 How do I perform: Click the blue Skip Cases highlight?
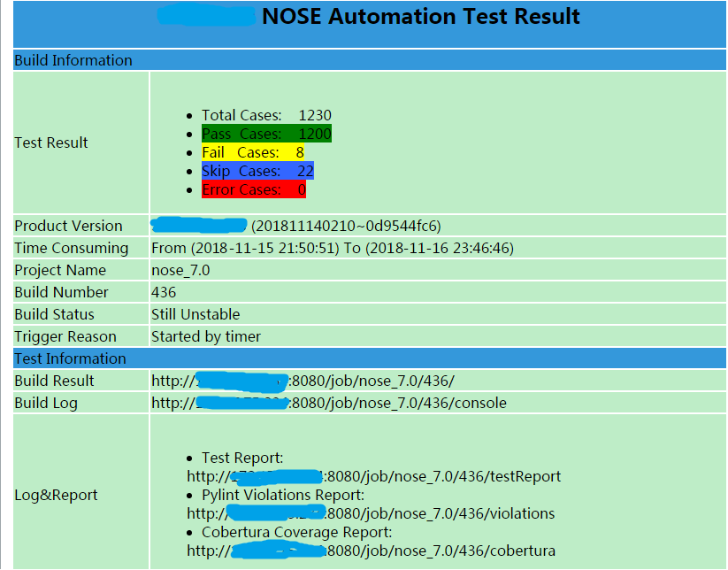[x=257, y=171]
